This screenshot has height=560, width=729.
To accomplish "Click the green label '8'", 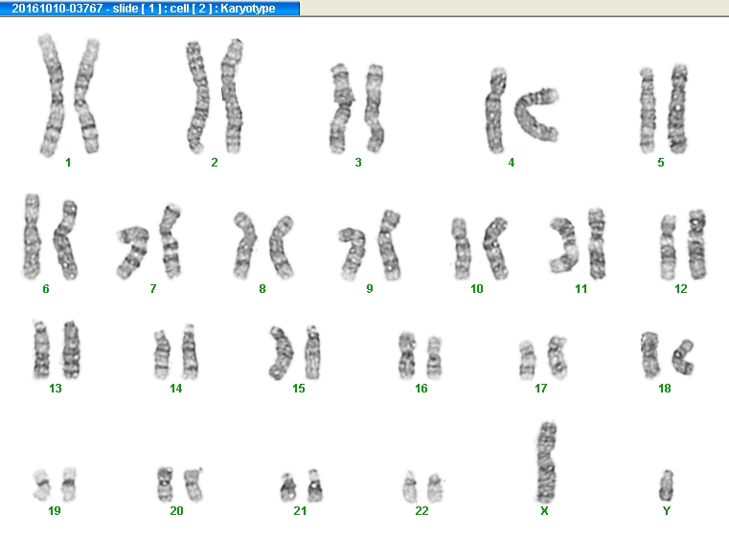I will click(262, 289).
